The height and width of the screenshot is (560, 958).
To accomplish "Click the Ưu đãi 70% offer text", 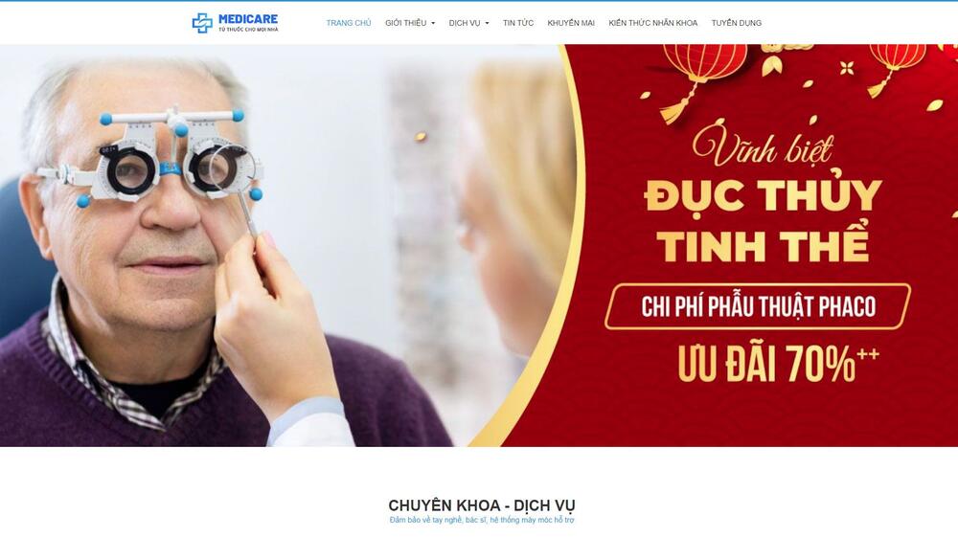I will 778,364.
